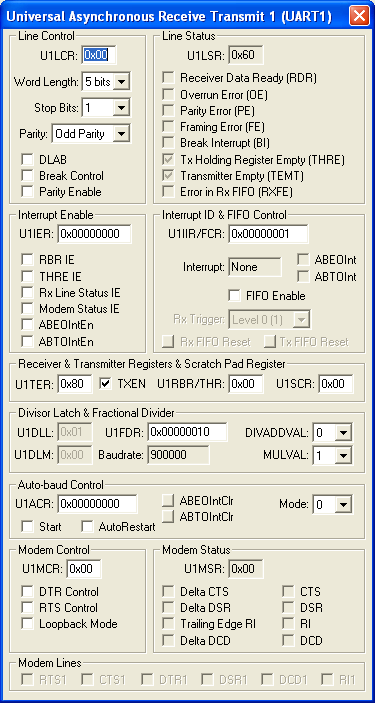Screen dimensions: 375x703
Task: Check the Auto-baud Start box
Action: [28, 526]
